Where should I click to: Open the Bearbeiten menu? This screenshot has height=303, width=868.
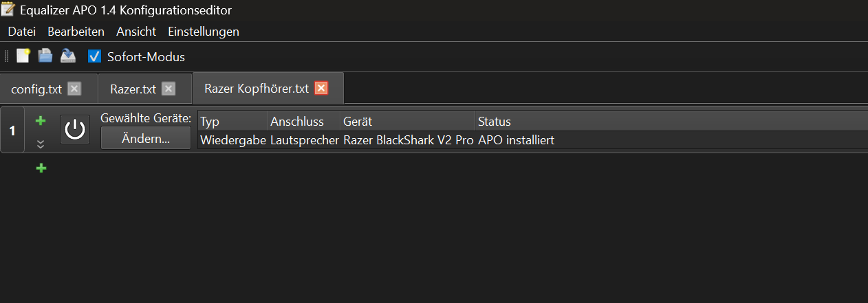pos(76,32)
